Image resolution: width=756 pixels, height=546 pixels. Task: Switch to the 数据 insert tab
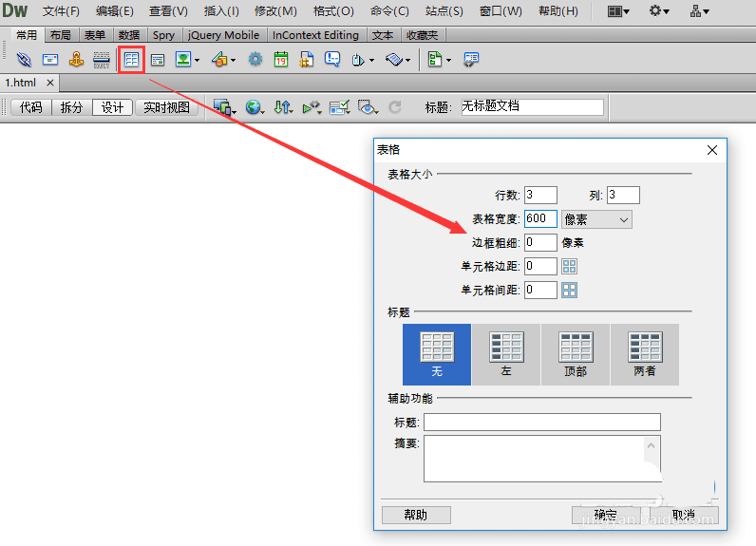[x=129, y=35]
